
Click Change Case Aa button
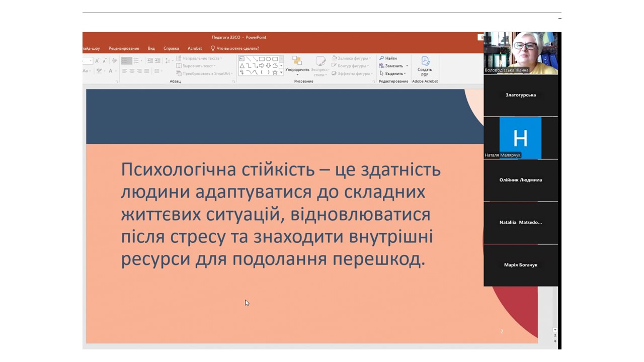[86, 71]
